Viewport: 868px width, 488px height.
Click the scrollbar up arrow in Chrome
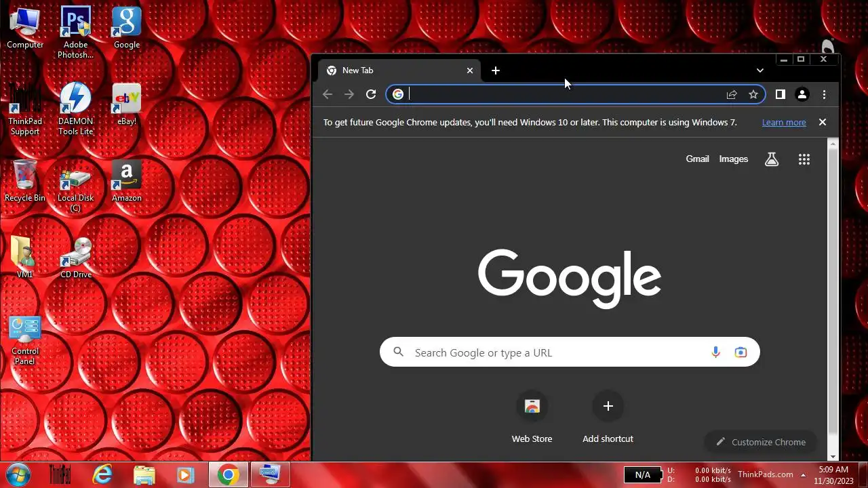pos(833,144)
